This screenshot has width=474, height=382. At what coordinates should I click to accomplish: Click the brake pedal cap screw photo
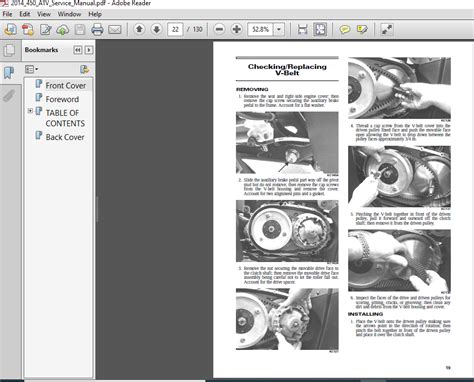287,143
